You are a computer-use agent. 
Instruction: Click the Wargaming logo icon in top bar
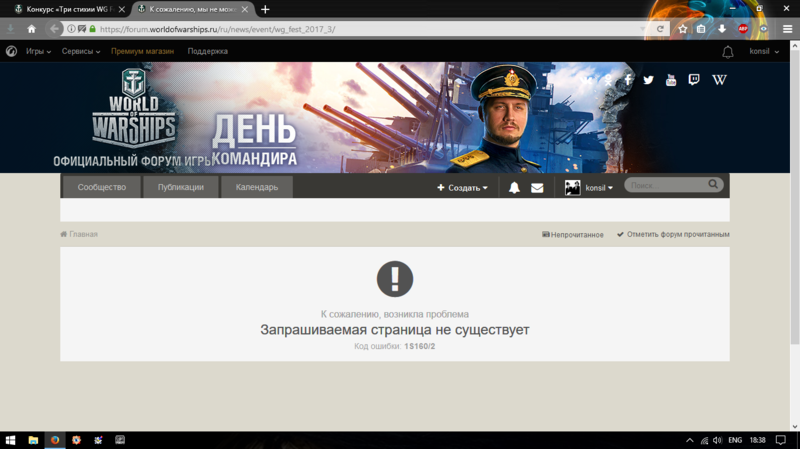pyautogui.click(x=11, y=51)
